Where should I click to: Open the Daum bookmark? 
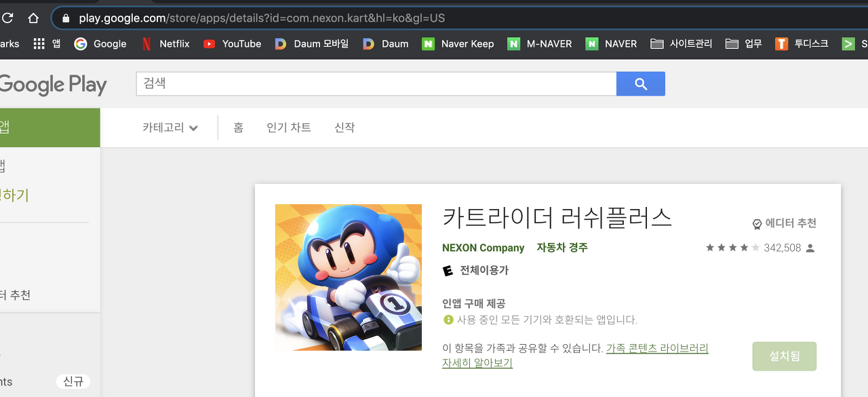[386, 43]
